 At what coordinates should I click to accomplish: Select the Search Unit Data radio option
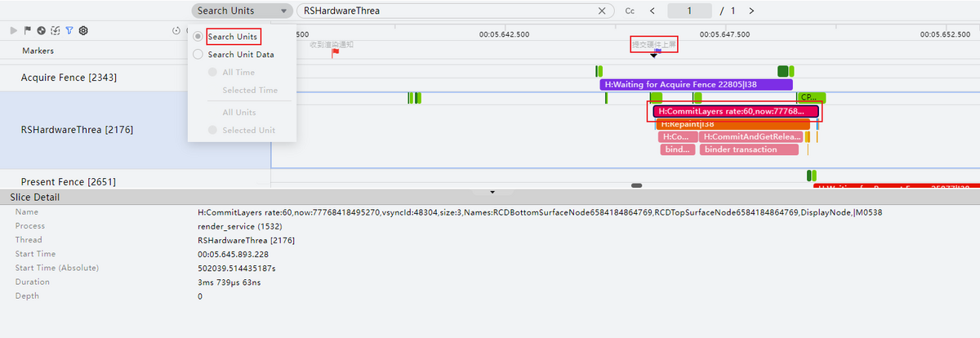tap(198, 55)
